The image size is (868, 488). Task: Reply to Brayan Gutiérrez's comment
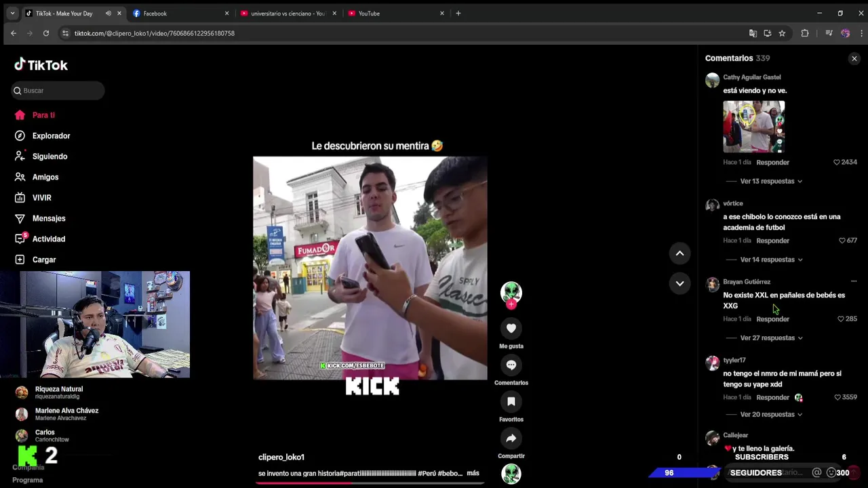point(772,319)
